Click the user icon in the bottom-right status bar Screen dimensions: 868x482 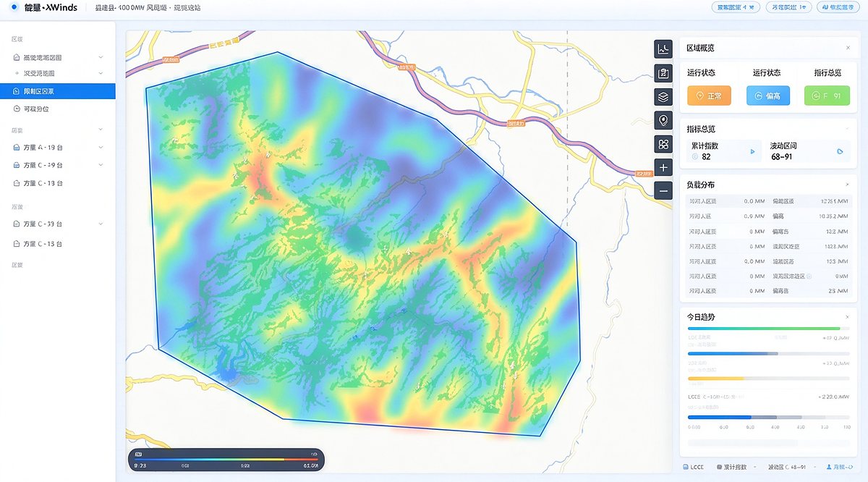[x=829, y=467]
